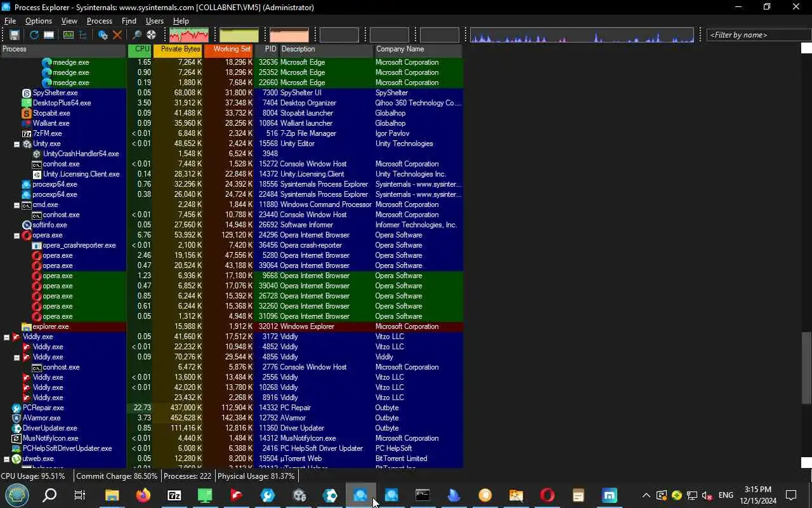Open the Process menu
812x508 pixels.
(100, 21)
